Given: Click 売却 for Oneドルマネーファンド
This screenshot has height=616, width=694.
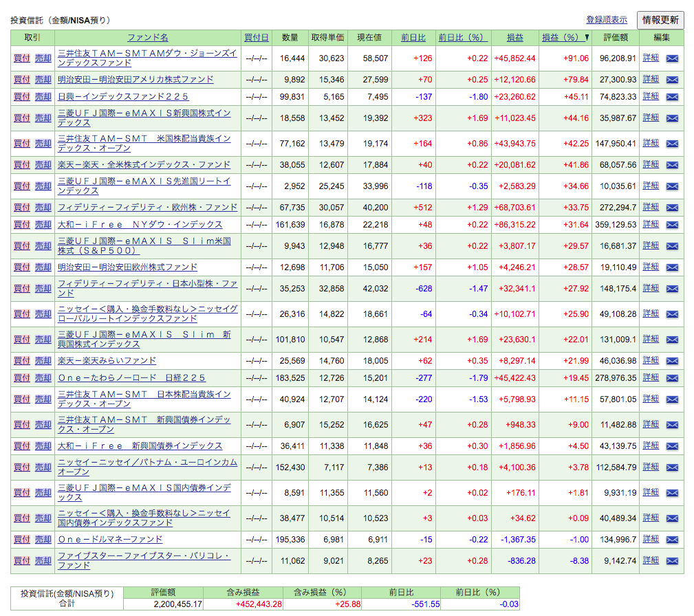Looking at the screenshot, I should coord(43,540).
